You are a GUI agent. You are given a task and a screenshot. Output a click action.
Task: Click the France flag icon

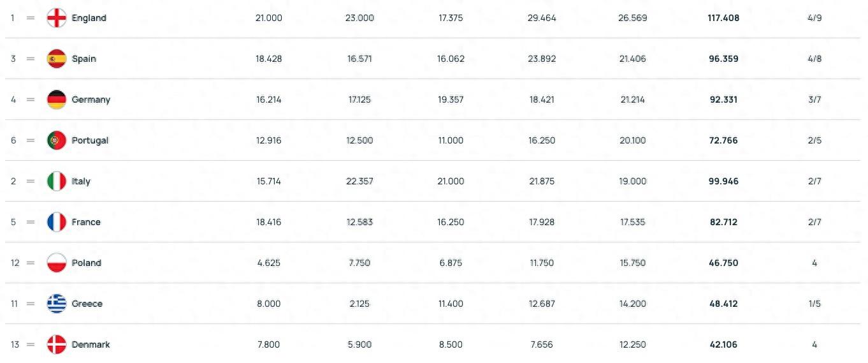click(x=57, y=222)
